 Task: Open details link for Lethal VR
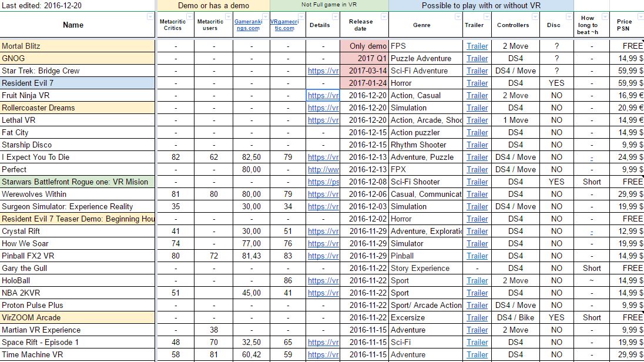point(323,120)
